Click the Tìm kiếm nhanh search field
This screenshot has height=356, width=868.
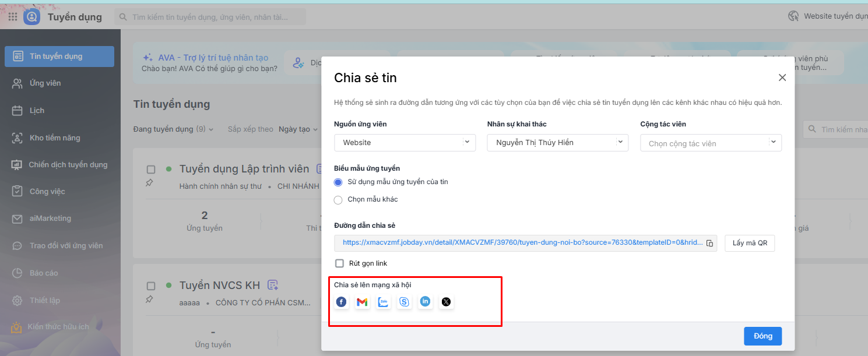(x=836, y=129)
